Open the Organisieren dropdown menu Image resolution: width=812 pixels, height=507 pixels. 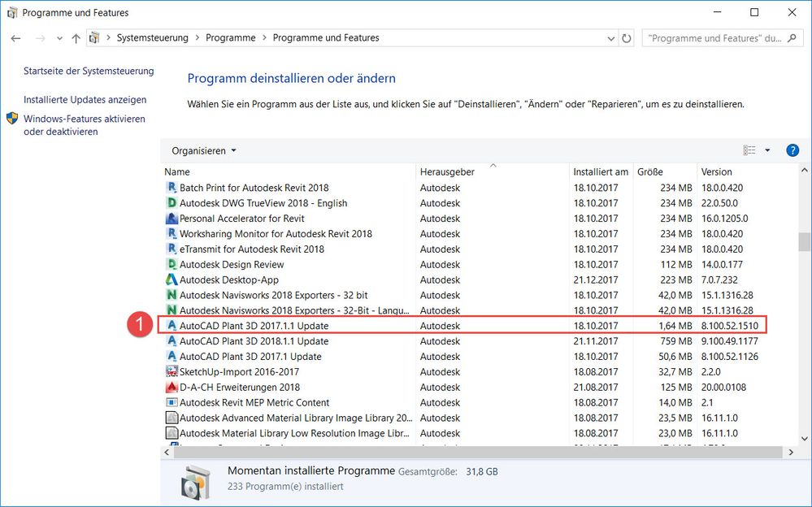203,150
